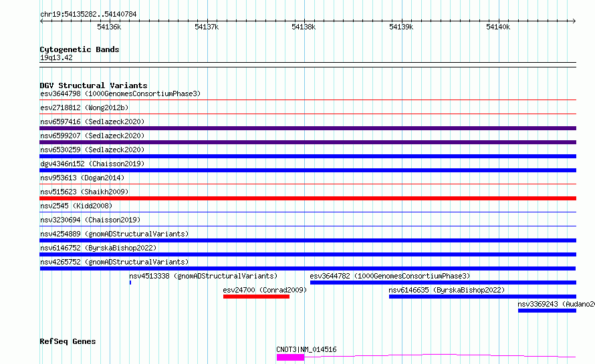
Task: Select nsv4265752 (gnomADStructuralVariants) label
Action: point(114,262)
